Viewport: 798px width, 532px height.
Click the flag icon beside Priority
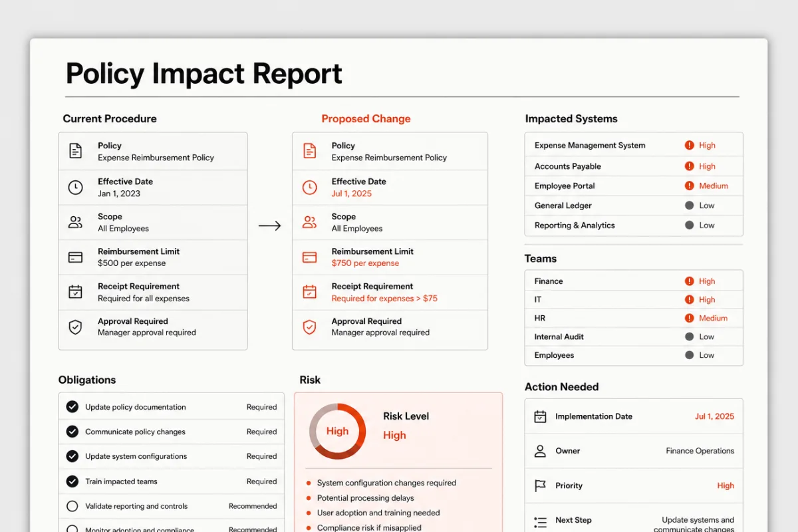pos(541,486)
